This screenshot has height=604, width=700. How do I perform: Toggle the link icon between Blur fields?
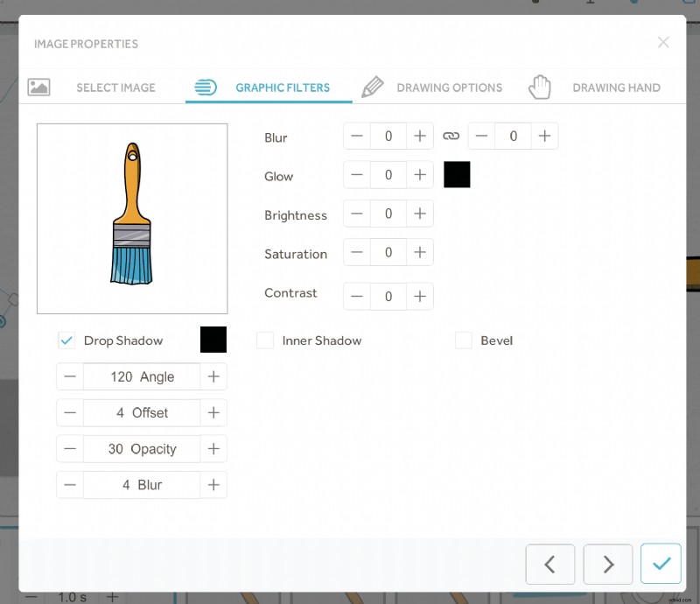451,136
